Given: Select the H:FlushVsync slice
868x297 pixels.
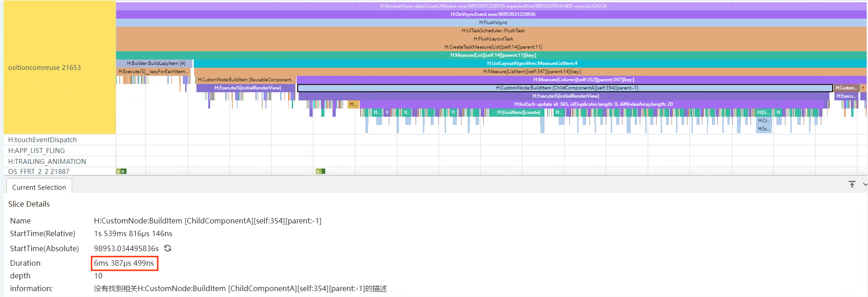Looking at the screenshot, I should click(491, 22).
